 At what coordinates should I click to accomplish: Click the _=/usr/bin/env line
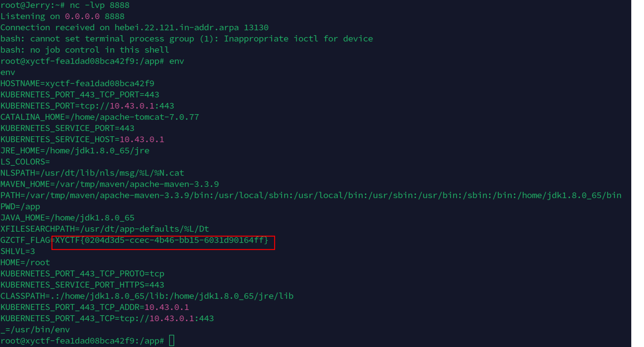(35, 330)
